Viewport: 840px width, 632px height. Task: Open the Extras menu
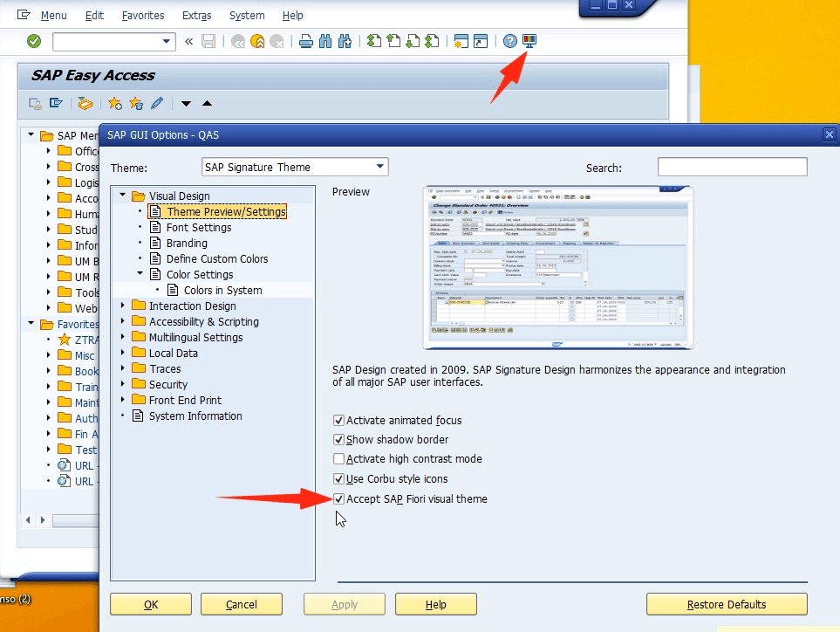(196, 16)
